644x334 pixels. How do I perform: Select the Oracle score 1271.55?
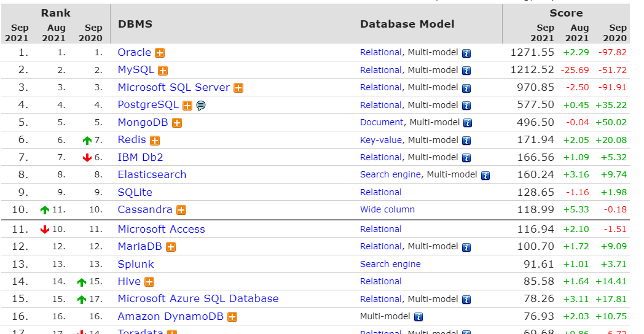click(x=532, y=53)
